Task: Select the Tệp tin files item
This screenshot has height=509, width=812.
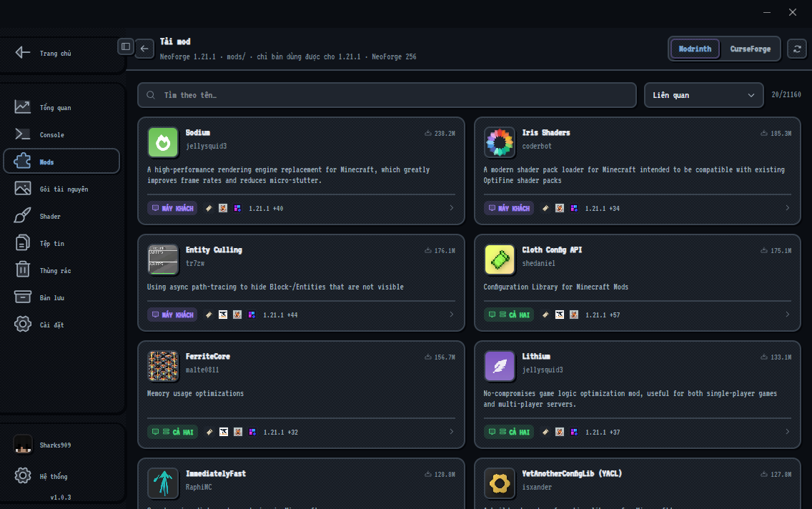Action: pyautogui.click(x=61, y=243)
